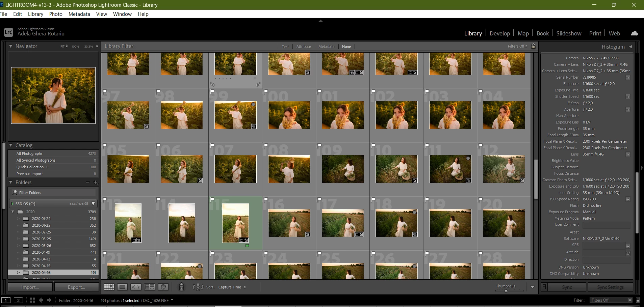Click the main window 1 icon

coord(6,300)
